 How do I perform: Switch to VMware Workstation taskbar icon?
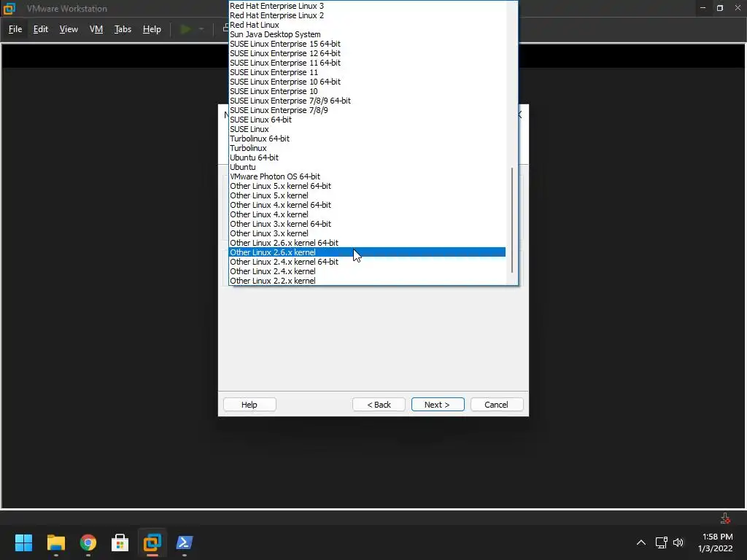pos(152,542)
